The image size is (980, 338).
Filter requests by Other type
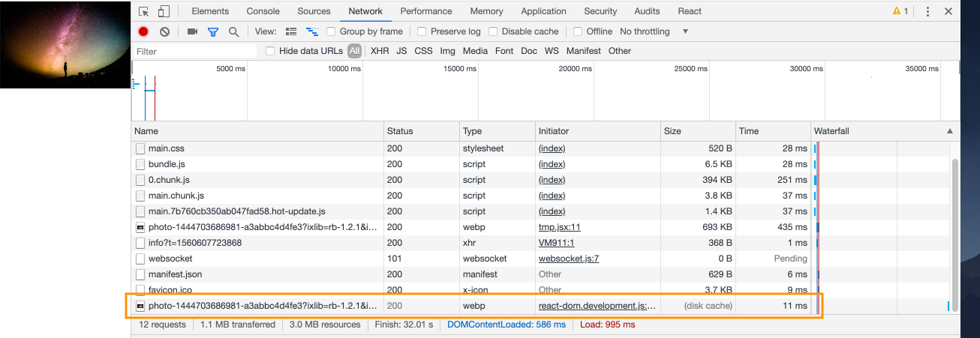620,51
